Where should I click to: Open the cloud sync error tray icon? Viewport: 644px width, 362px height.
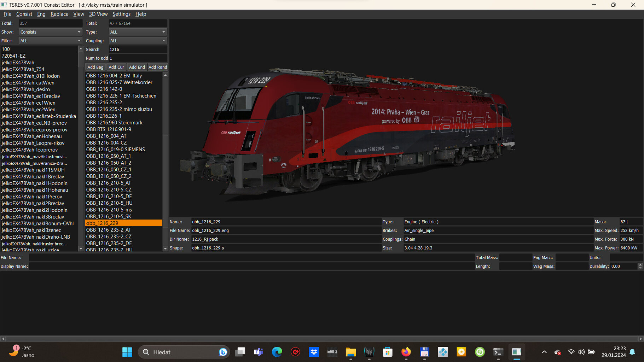tap(558, 352)
